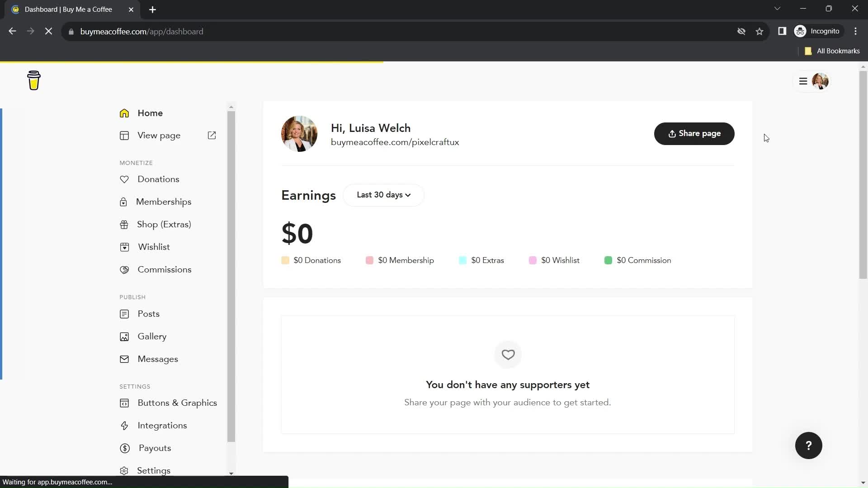The width and height of the screenshot is (868, 488).
Task: Click the Donations sidebar icon
Action: 125,179
